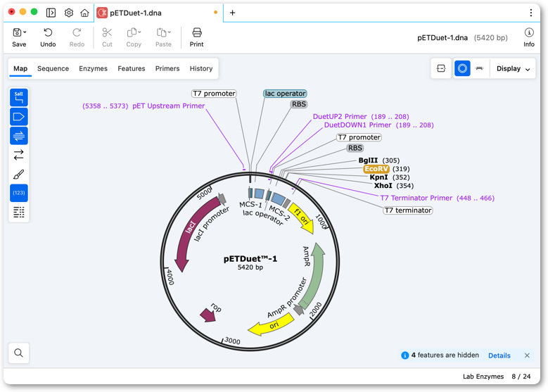Click the fit-to-window map icon
The height and width of the screenshot is (392, 548).
(x=441, y=68)
